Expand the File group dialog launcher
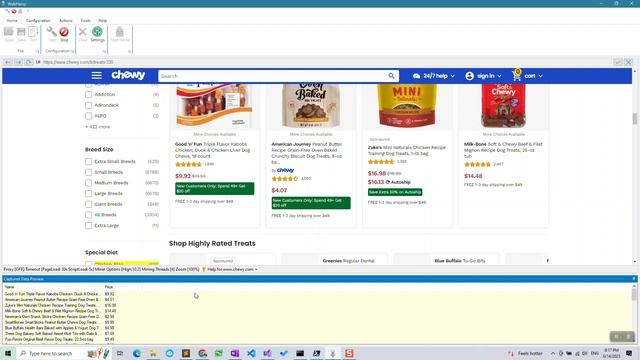640x360 pixels. (38, 51)
